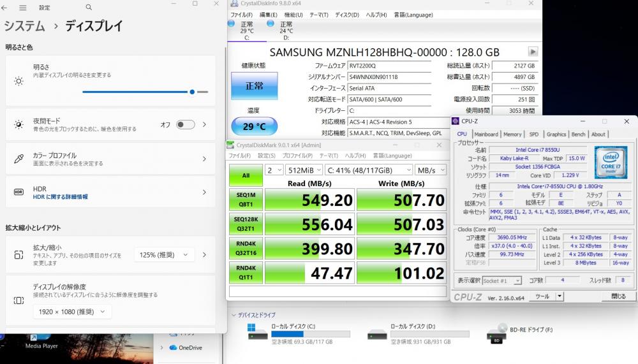Click the CrystalDiskMark bottom status text field
Screen dimensions: 638x364
point(338,291)
